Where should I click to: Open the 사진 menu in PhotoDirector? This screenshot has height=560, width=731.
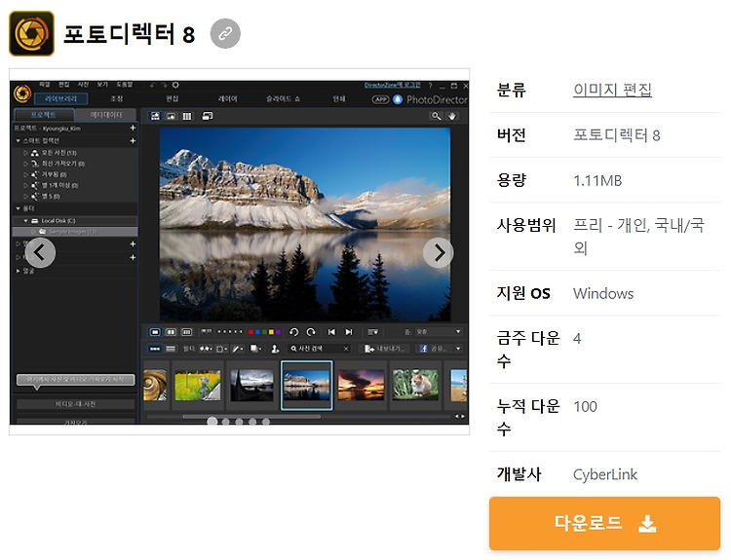click(83, 85)
